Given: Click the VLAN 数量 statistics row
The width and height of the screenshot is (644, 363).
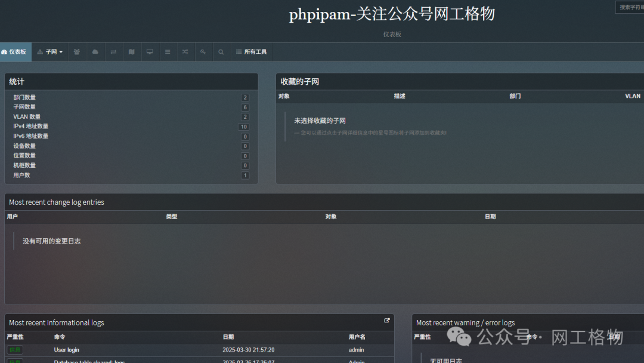Looking at the screenshot, I should click(x=131, y=117).
